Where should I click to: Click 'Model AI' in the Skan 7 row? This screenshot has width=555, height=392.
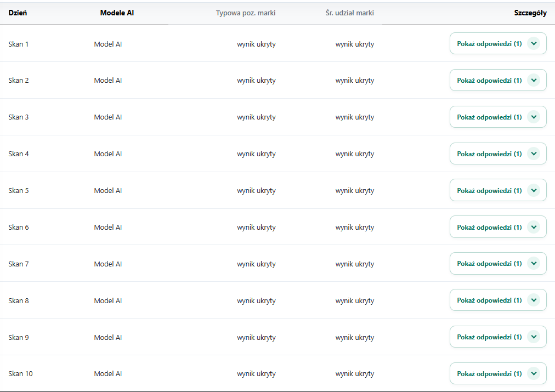coord(108,264)
